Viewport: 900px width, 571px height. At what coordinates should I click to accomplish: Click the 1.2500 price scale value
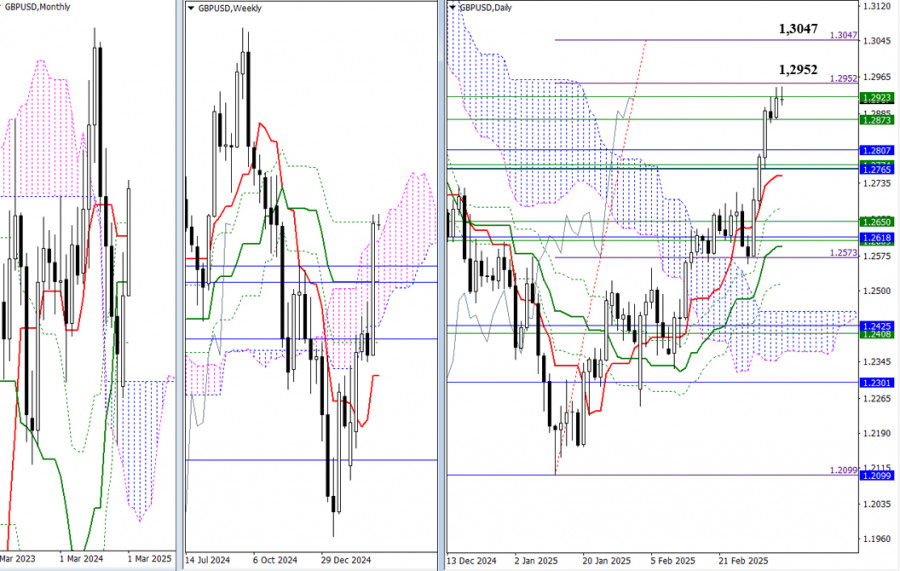click(x=878, y=291)
